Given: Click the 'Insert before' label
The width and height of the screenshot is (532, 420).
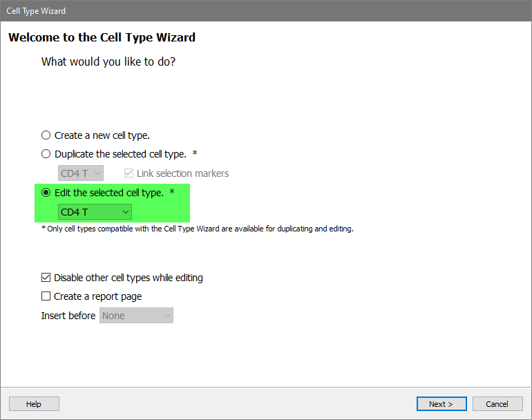Looking at the screenshot, I should (68, 316).
